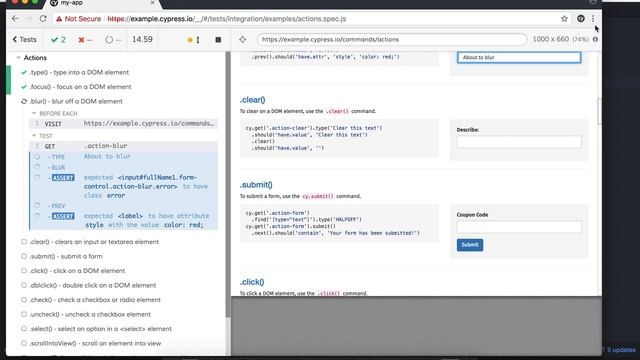Click the app preview scrollbar thumb
Image resolution: width=640 pixels, height=360 pixels.
point(599,111)
